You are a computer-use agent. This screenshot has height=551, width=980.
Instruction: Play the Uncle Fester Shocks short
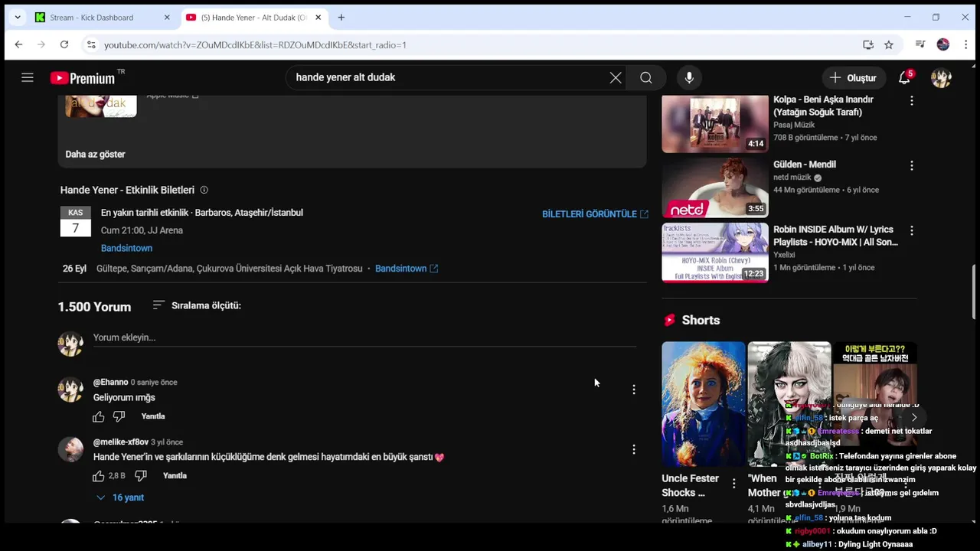coord(704,404)
